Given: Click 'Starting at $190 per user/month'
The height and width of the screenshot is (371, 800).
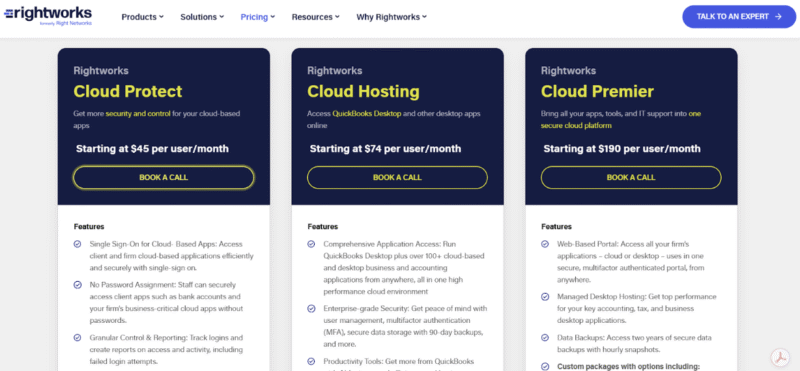Looking at the screenshot, I should click(x=621, y=149).
